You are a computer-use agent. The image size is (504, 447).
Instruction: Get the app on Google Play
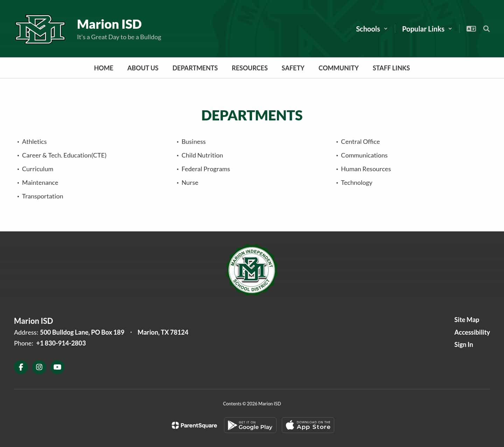pyautogui.click(x=250, y=425)
